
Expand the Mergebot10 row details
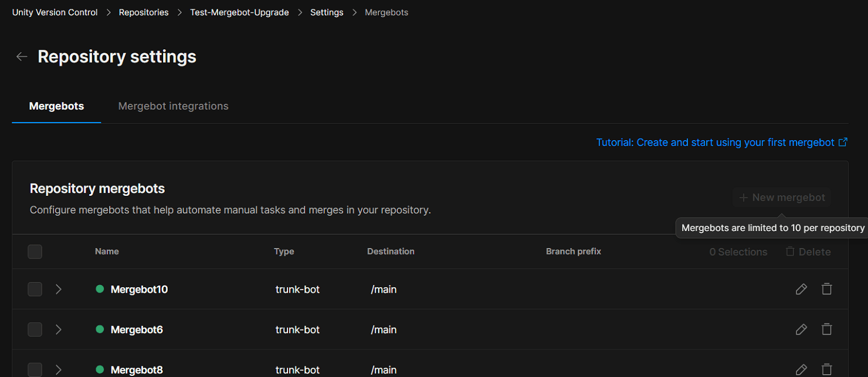pyautogui.click(x=58, y=289)
